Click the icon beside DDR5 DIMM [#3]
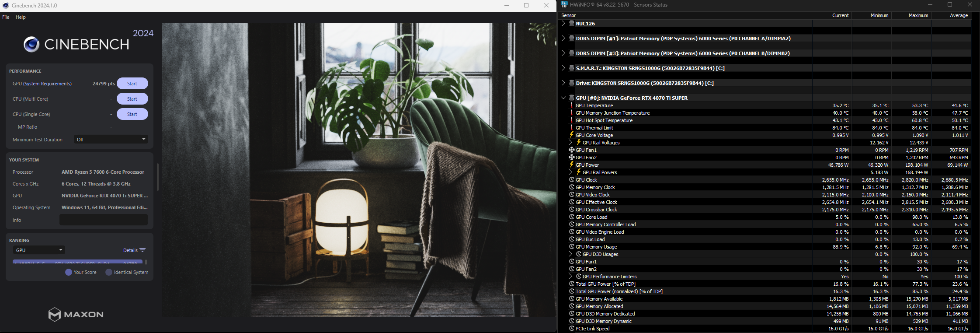The height and width of the screenshot is (333, 980). click(571, 53)
